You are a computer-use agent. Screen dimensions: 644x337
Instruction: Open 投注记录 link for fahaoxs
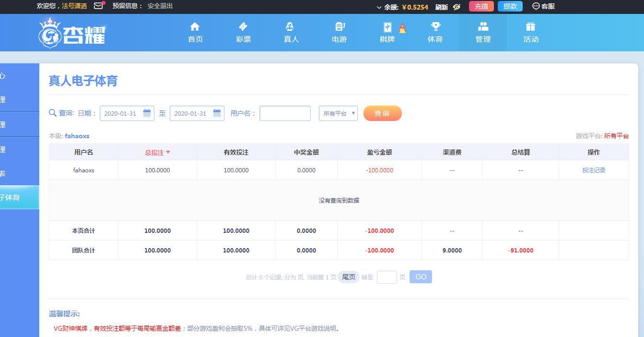594,170
